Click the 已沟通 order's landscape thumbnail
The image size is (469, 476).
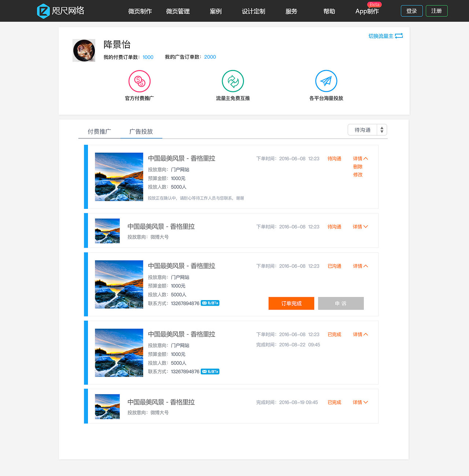coord(119,284)
